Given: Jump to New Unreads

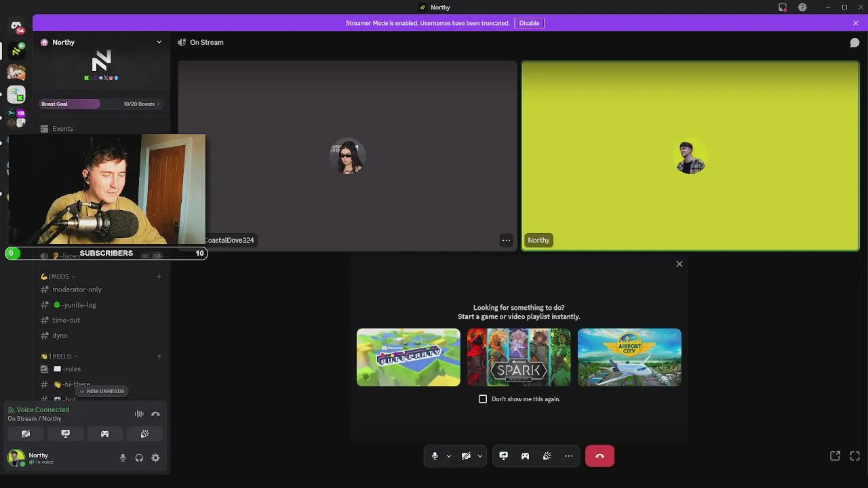Looking at the screenshot, I should tap(102, 391).
